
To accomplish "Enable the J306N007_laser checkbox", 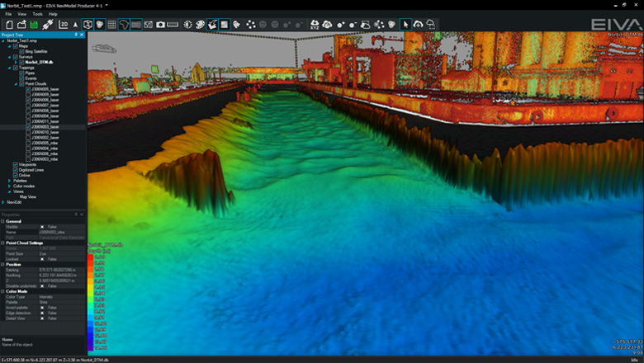I will 28,106.
